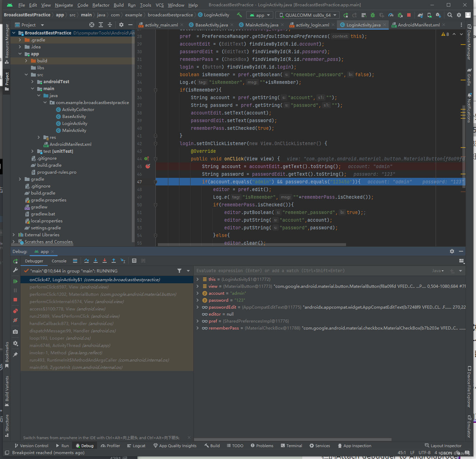
Task: Open the Refactor menu
Action: [x=101, y=5]
